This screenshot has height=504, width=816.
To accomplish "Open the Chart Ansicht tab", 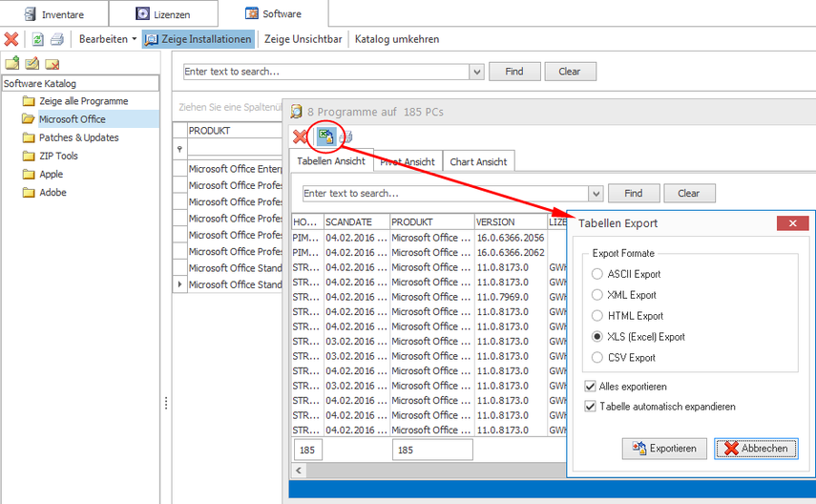I will 478,162.
